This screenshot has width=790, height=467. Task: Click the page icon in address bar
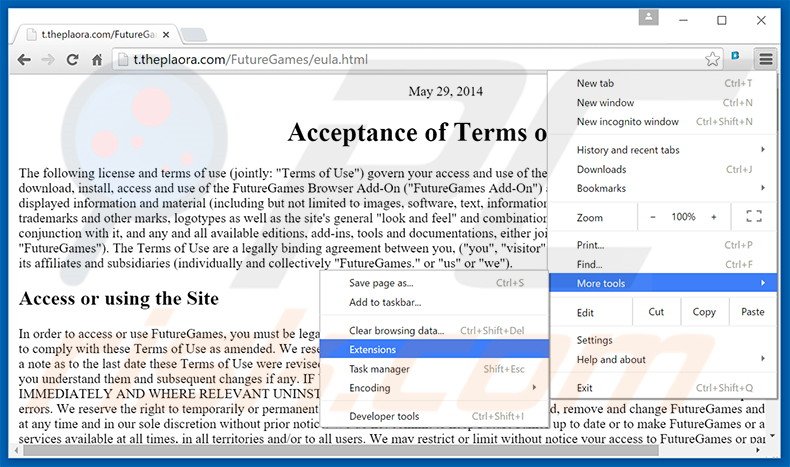click(x=122, y=60)
